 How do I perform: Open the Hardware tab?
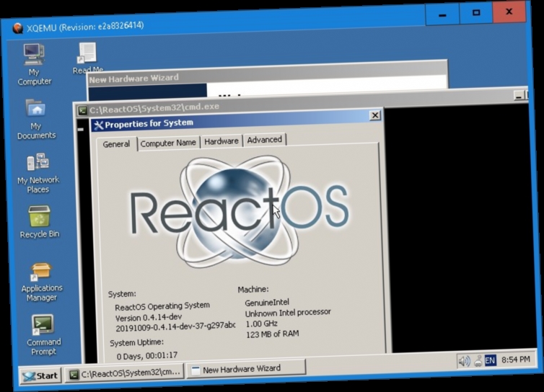coord(221,141)
